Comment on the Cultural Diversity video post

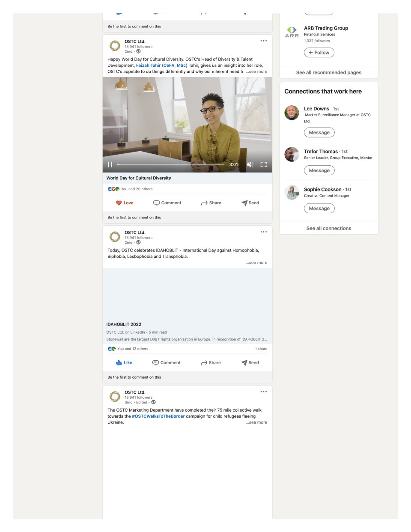[x=167, y=203]
